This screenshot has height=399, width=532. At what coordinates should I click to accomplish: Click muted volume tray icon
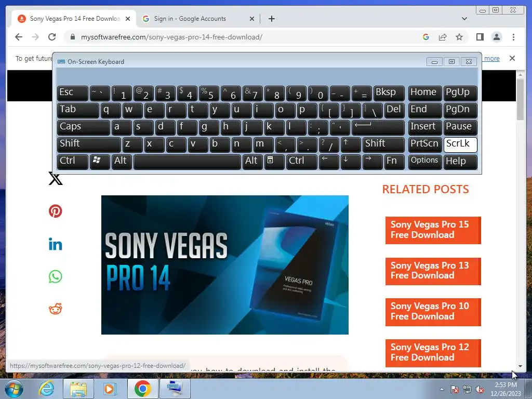click(x=480, y=389)
